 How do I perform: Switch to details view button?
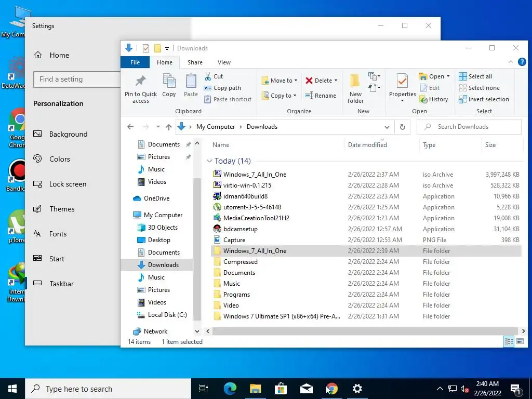coord(509,341)
